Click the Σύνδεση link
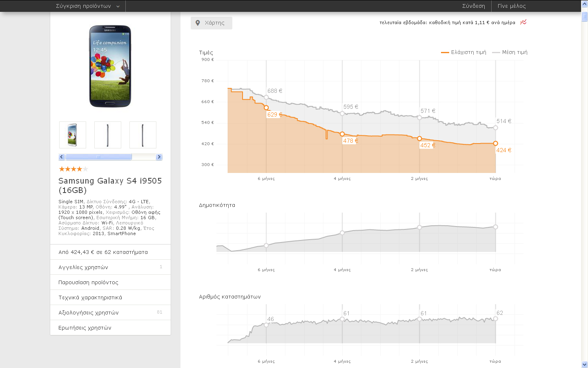Viewport: 588px width, 368px height. 474,6
